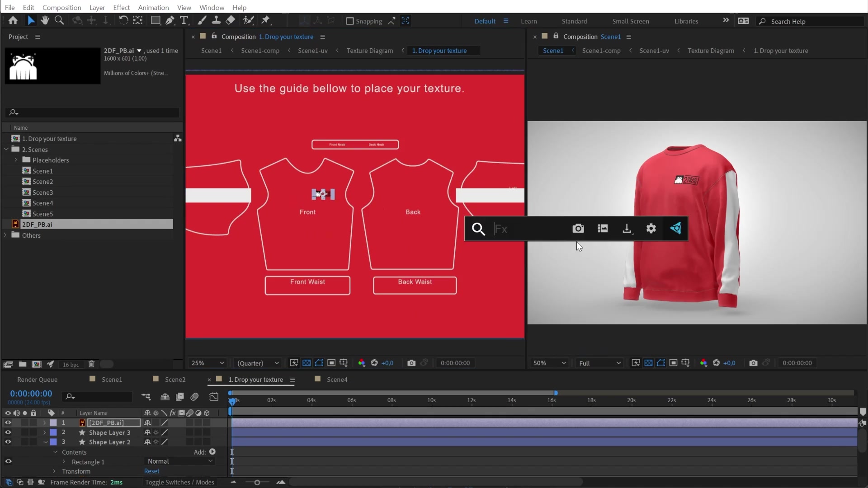Image resolution: width=868 pixels, height=488 pixels.
Task: Select the Puppet Pin tool
Action: pos(265,20)
